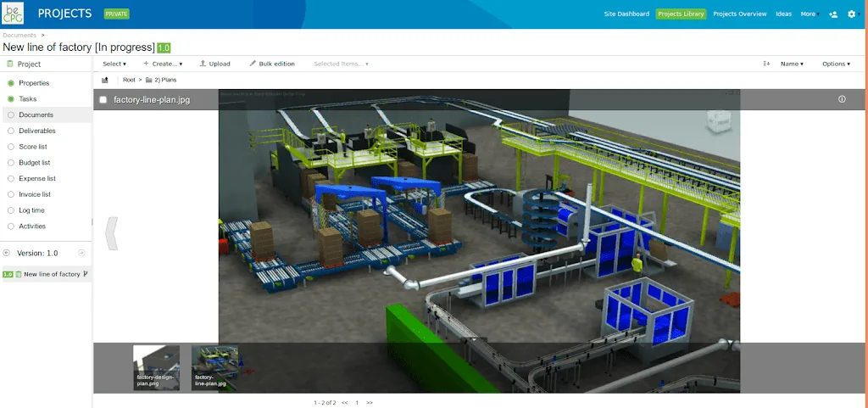Click the Version: 1.0 label

coord(37,253)
